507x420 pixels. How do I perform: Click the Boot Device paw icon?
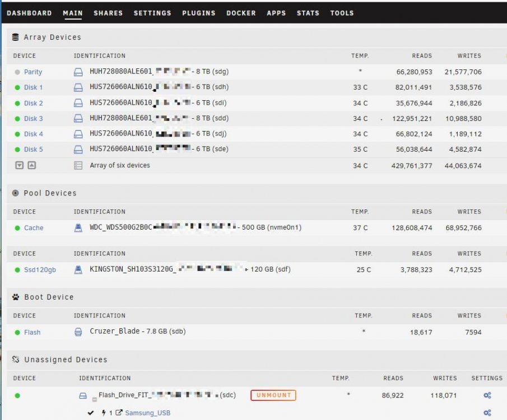tap(16, 297)
